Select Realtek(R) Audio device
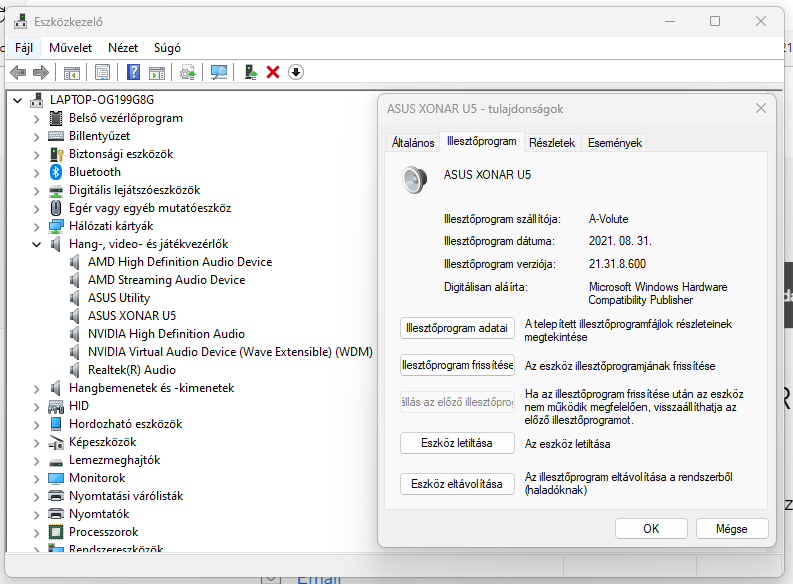The height and width of the screenshot is (584, 793). tap(131, 370)
